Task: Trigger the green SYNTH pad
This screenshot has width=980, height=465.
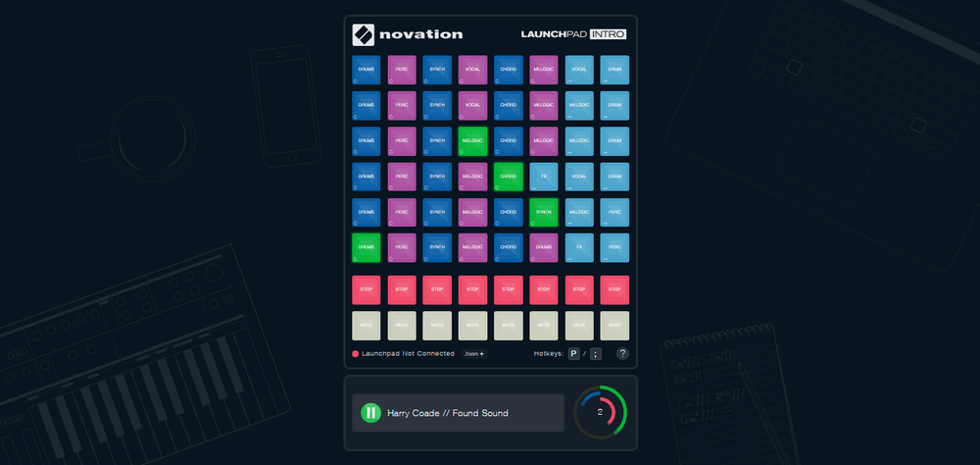Action: coord(543,212)
